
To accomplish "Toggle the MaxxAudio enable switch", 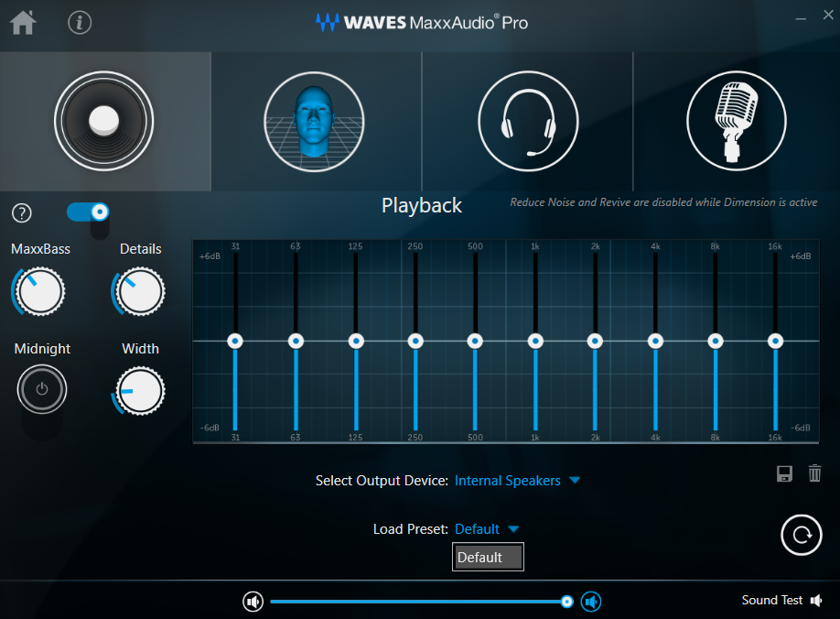I will click(x=88, y=212).
